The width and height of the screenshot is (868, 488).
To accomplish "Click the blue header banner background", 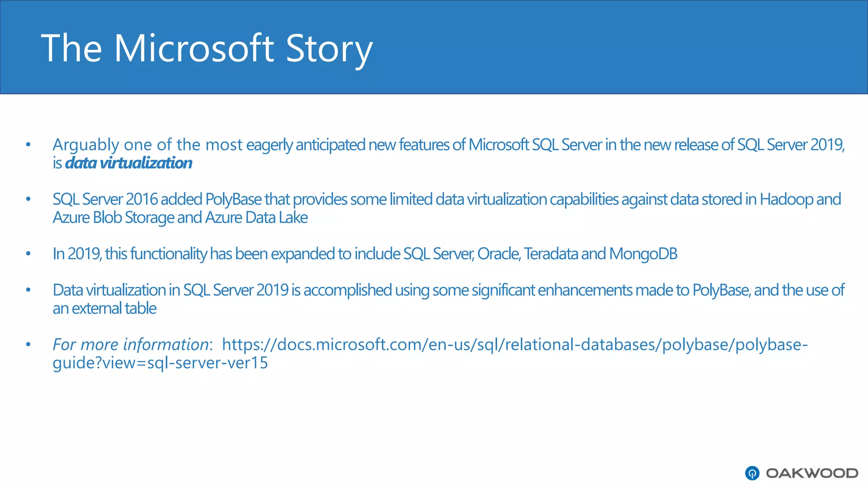I will point(593,47).
